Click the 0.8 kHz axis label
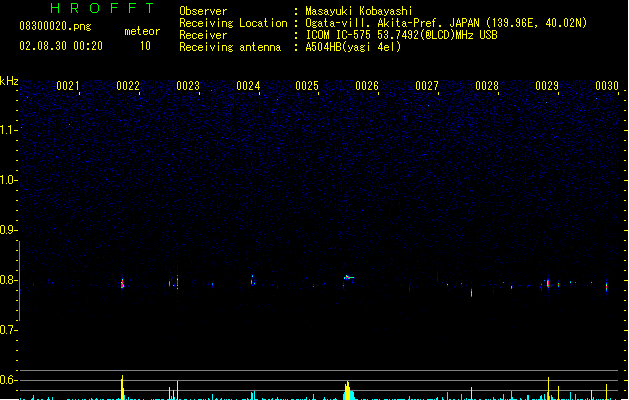The height and width of the screenshot is (400, 629). click(x=8, y=280)
